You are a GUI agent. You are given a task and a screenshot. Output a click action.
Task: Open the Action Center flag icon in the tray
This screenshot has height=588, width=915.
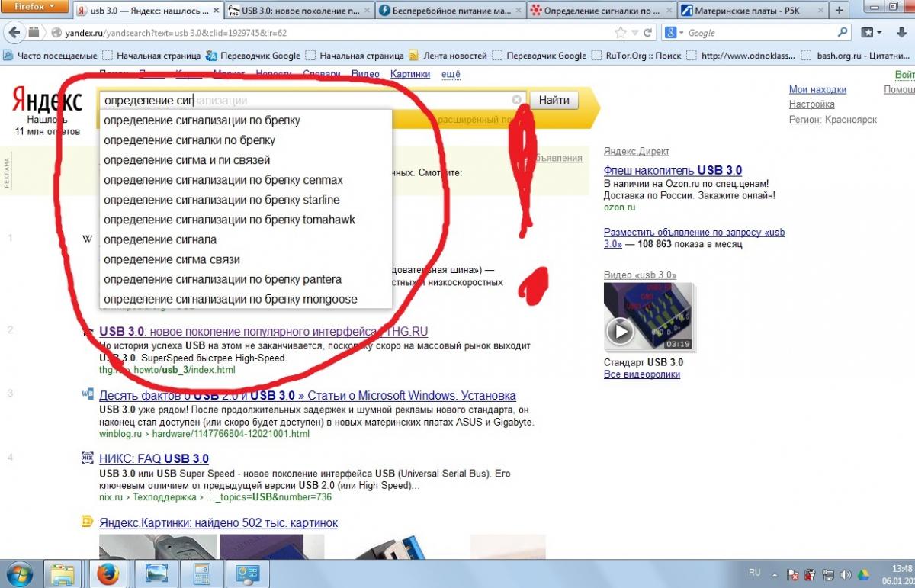coord(793,574)
